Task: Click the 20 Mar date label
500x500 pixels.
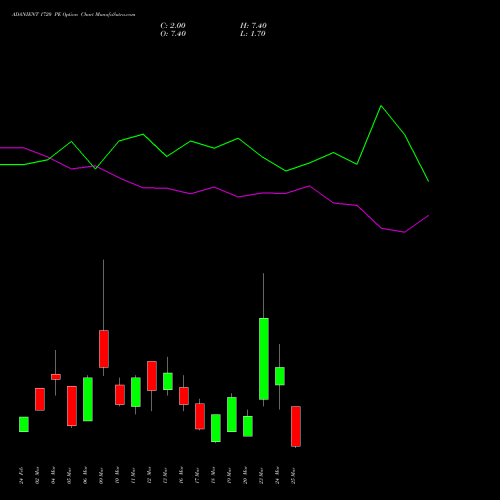Action: tap(245, 475)
